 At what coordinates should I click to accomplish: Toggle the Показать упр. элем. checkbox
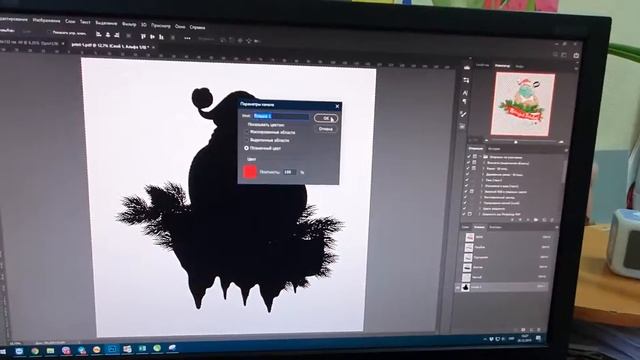tap(49, 32)
